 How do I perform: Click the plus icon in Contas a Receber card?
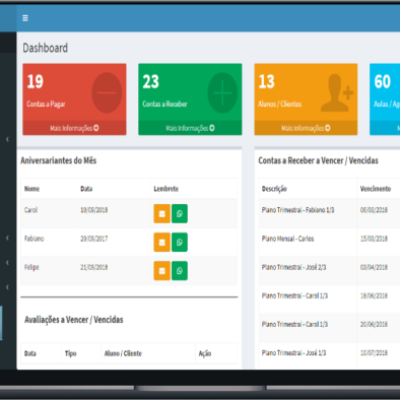point(222,93)
